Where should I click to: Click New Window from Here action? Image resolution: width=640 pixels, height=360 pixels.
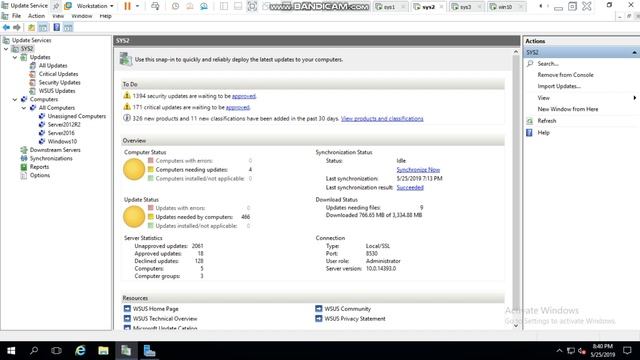pos(568,109)
